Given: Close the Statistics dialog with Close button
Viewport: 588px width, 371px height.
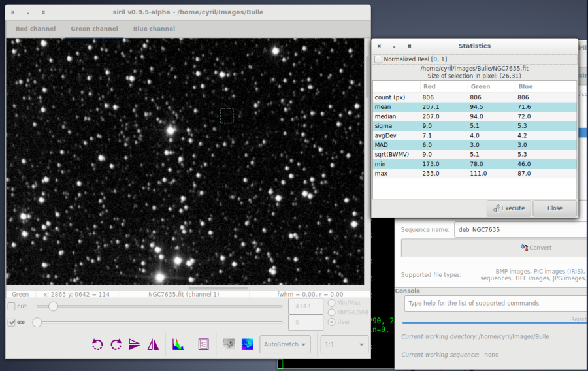Looking at the screenshot, I should pos(555,208).
